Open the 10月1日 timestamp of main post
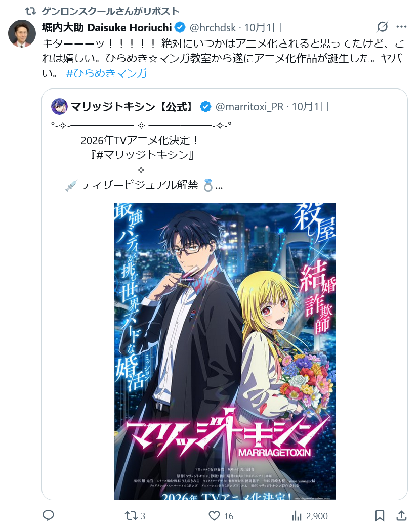 263,27
